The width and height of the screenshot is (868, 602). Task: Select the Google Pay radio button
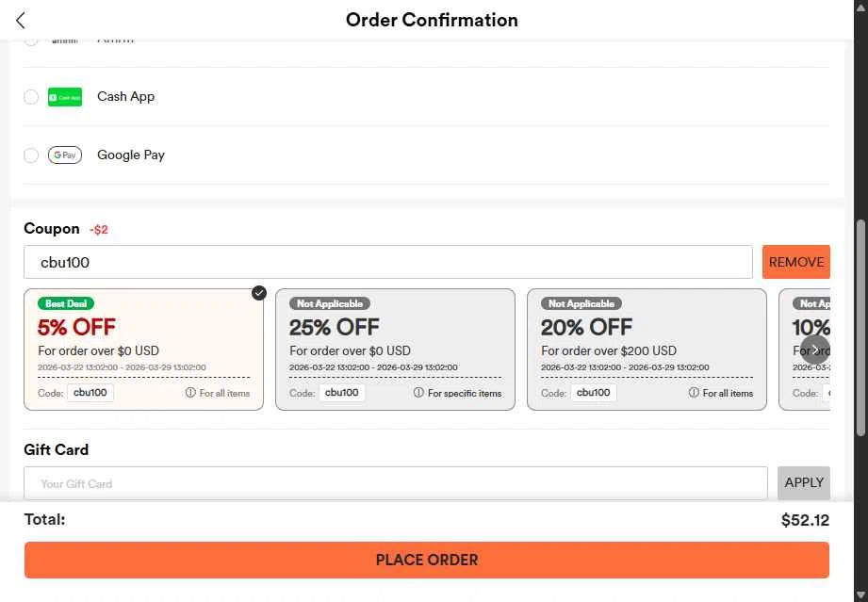(31, 155)
